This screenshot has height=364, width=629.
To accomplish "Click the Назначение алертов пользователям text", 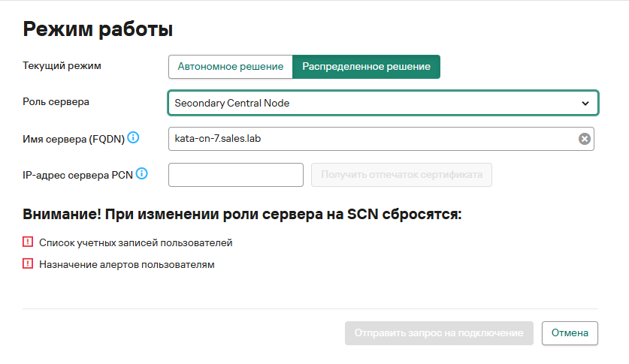I will point(127,264).
